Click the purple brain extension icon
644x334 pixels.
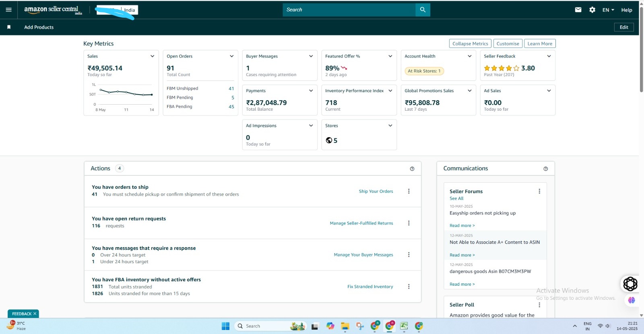tap(631, 300)
